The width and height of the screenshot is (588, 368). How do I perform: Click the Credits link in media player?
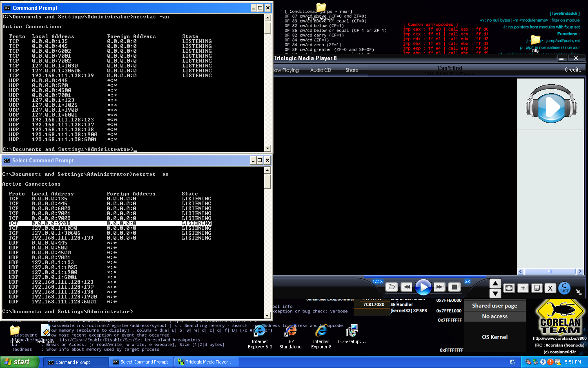pos(573,70)
